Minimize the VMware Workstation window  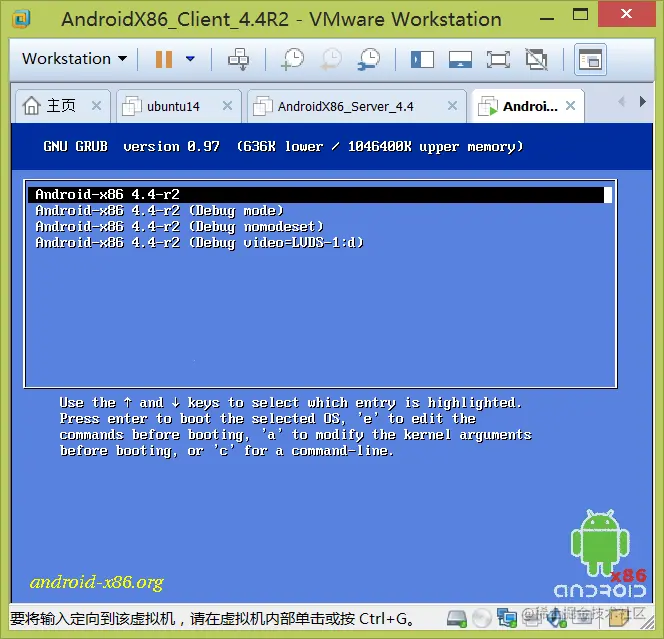tap(547, 19)
